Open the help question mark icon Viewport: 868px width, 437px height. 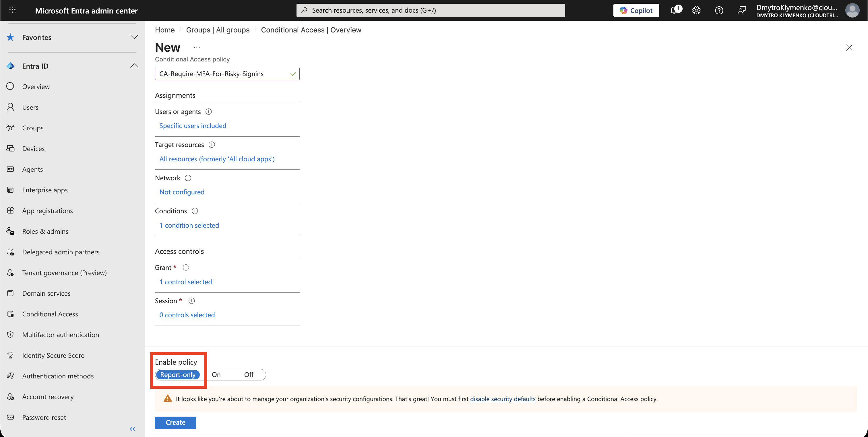(x=719, y=10)
